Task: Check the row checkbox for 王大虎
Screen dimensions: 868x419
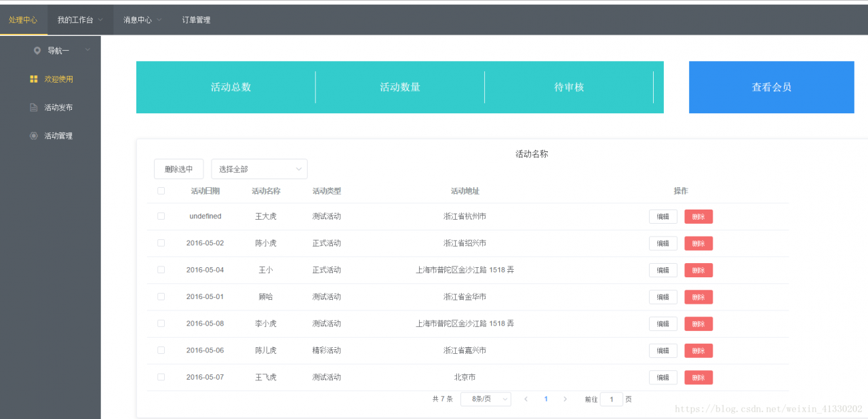Action: pos(161,216)
